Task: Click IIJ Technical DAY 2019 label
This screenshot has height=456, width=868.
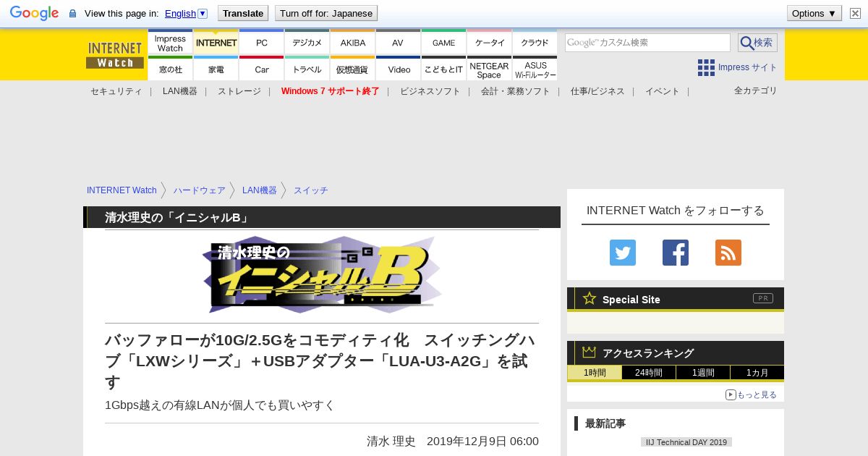Action: [x=686, y=442]
